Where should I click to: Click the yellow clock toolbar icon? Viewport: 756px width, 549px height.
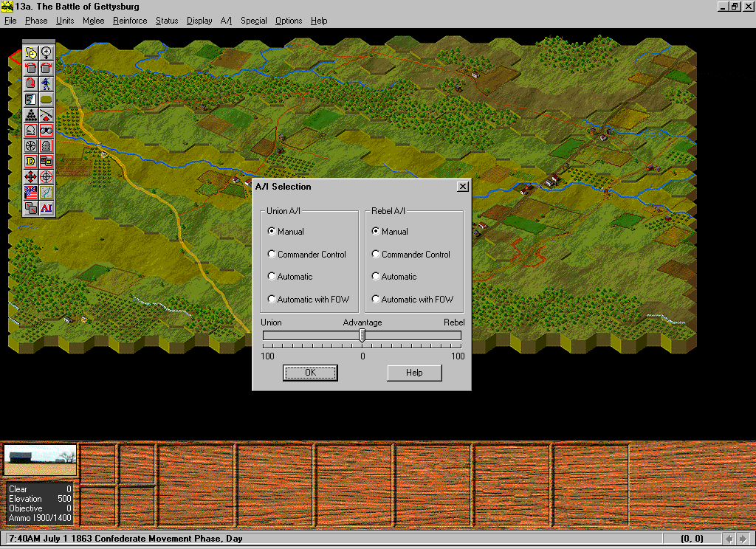(31, 52)
